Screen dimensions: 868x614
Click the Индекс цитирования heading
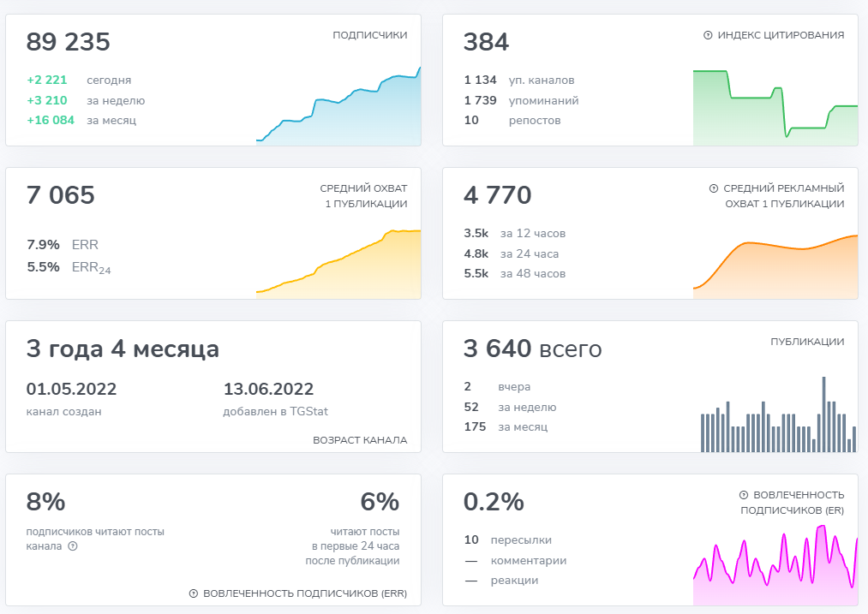pos(781,35)
